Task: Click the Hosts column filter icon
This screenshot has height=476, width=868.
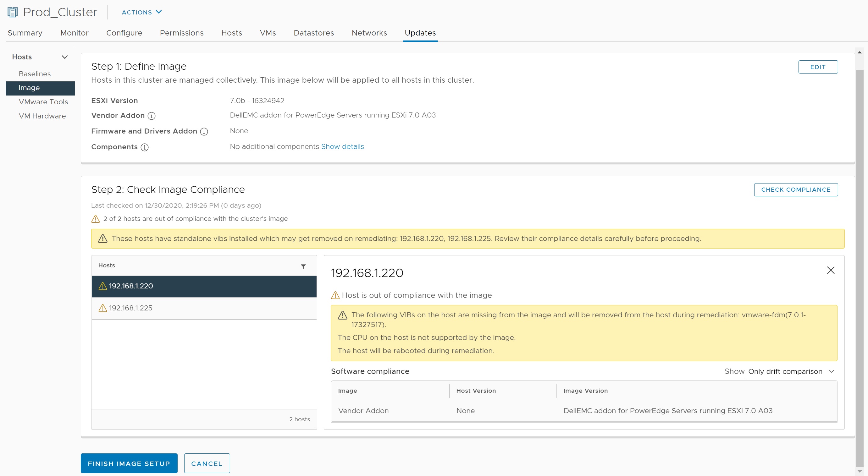Action: click(303, 266)
